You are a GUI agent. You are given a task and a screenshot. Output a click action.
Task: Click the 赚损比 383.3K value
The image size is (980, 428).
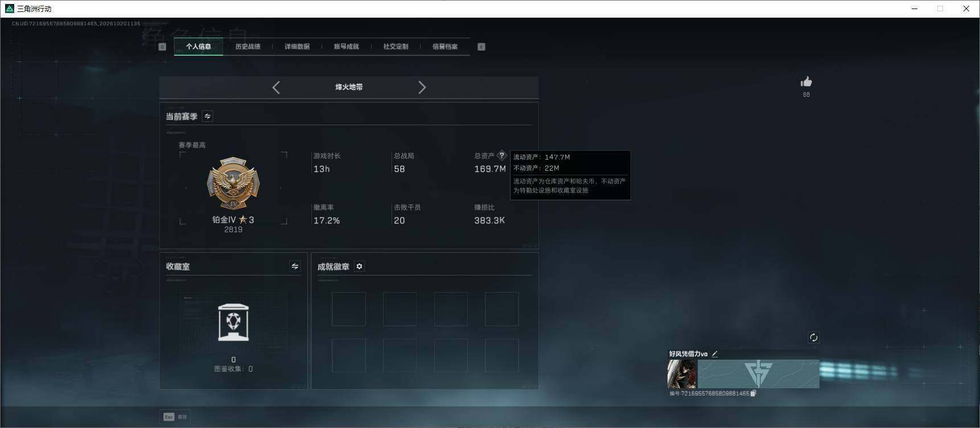pos(489,220)
